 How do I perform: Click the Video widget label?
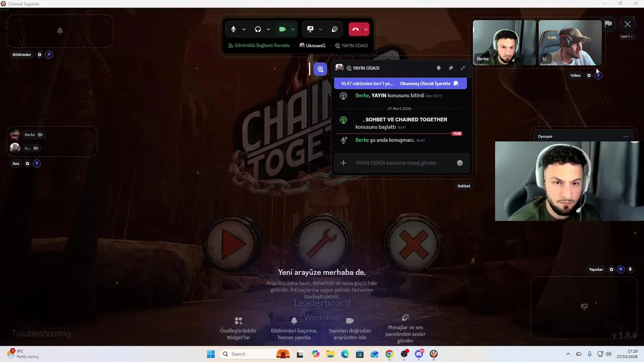click(x=576, y=75)
